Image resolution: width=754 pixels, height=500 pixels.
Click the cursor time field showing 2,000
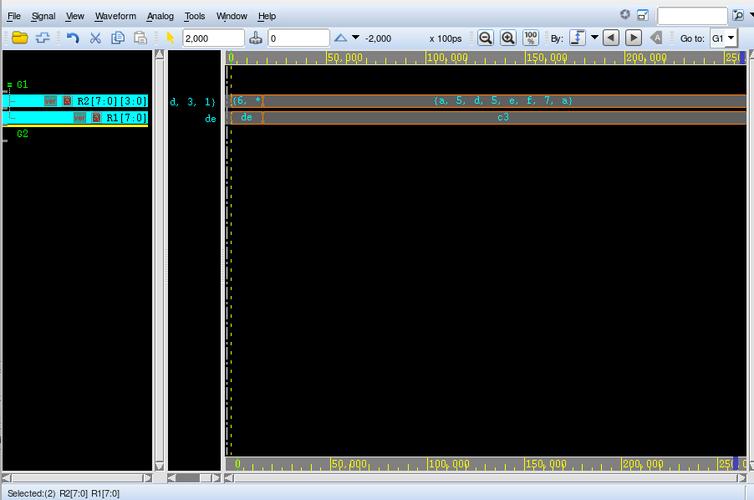click(x=214, y=38)
